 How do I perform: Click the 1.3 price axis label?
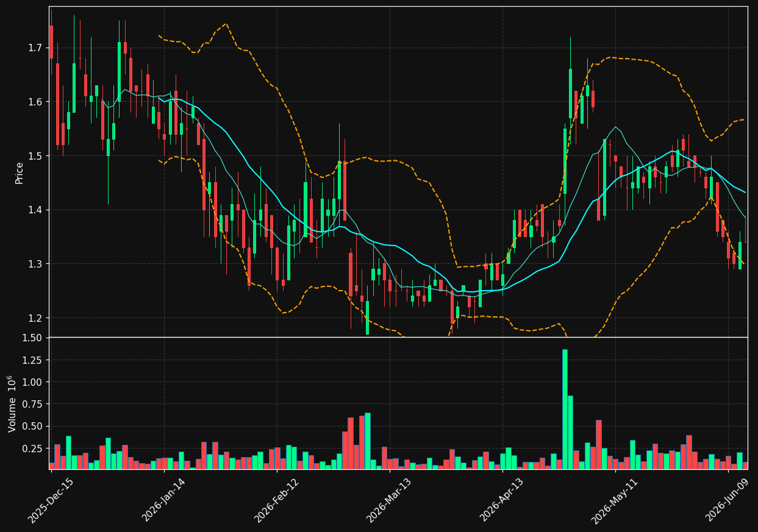click(36, 264)
